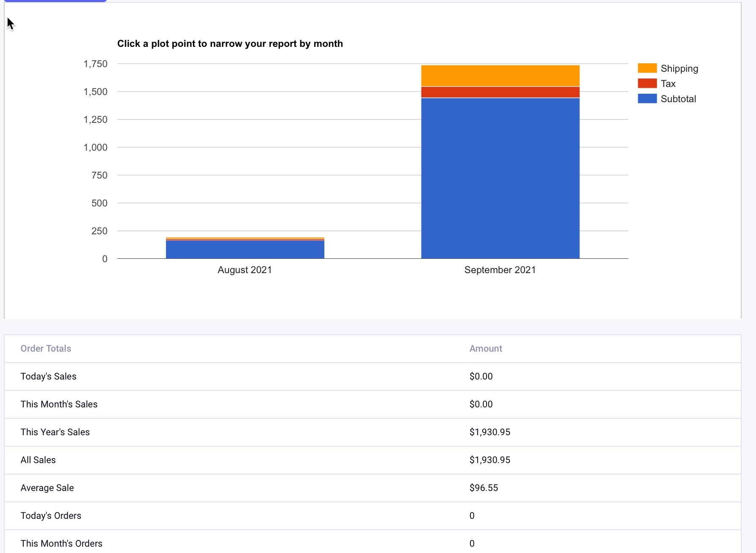Image resolution: width=756 pixels, height=553 pixels.
Task: Click the August 2021 axis label
Action: click(x=245, y=270)
